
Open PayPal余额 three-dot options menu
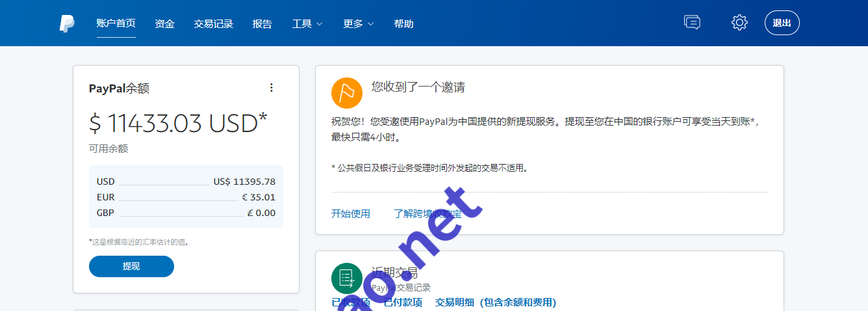272,88
